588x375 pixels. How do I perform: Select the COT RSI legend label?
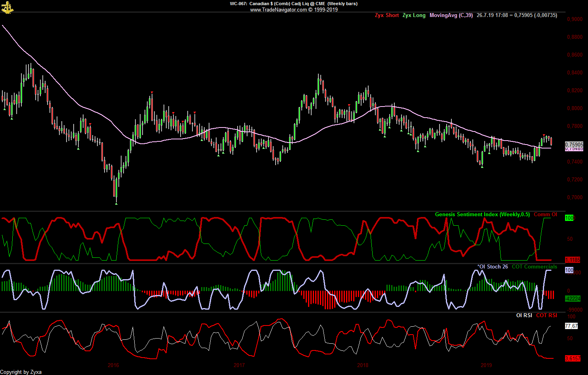[x=546, y=315]
